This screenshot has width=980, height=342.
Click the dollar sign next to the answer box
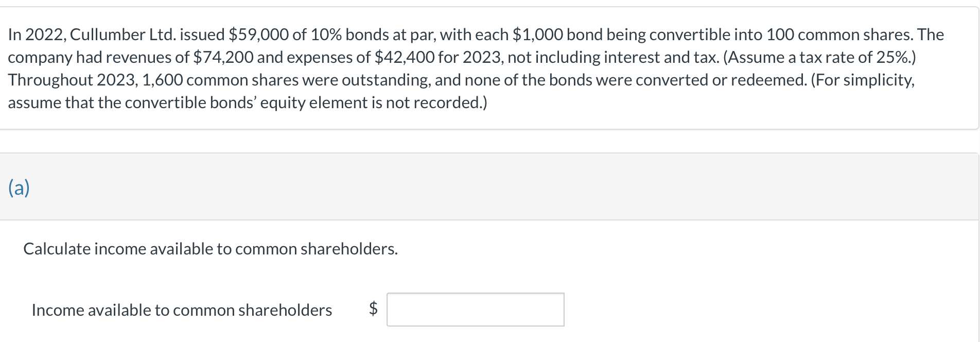373,310
